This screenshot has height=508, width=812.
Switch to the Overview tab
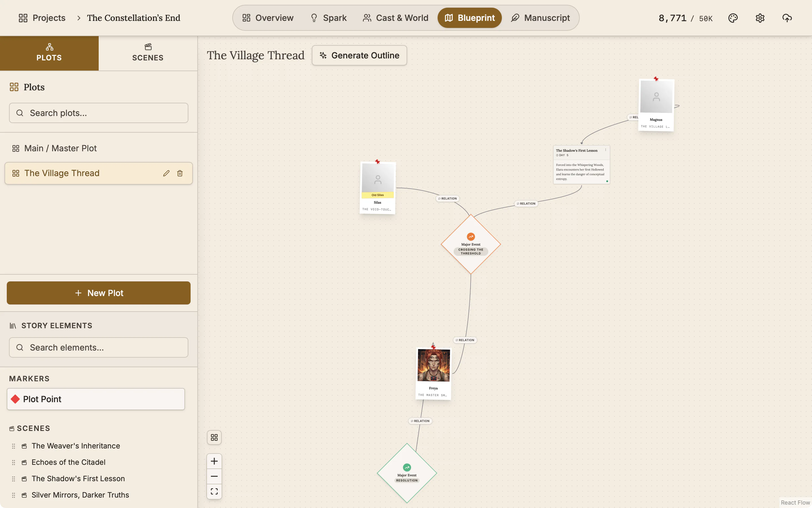click(268, 18)
